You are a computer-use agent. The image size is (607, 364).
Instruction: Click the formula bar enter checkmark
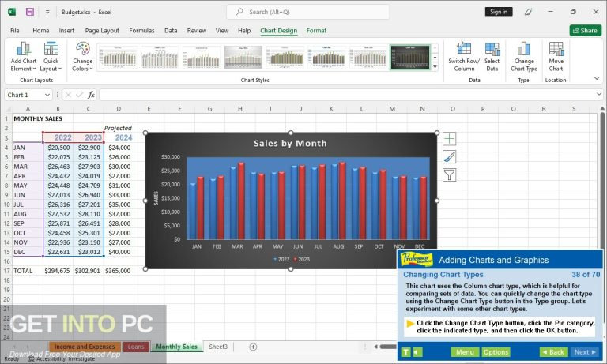(79, 95)
